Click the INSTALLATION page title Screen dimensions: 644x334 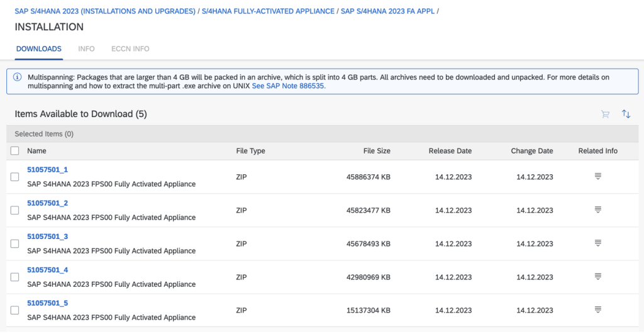coord(49,27)
